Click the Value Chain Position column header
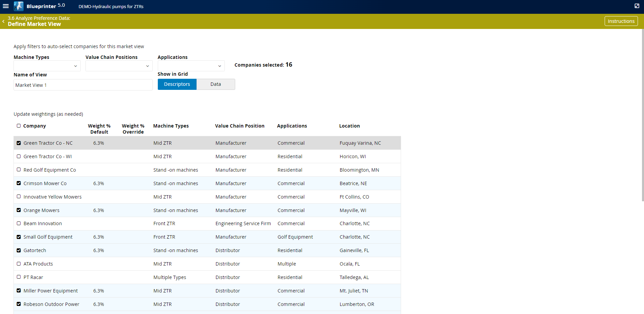644x314 pixels. pos(240,126)
